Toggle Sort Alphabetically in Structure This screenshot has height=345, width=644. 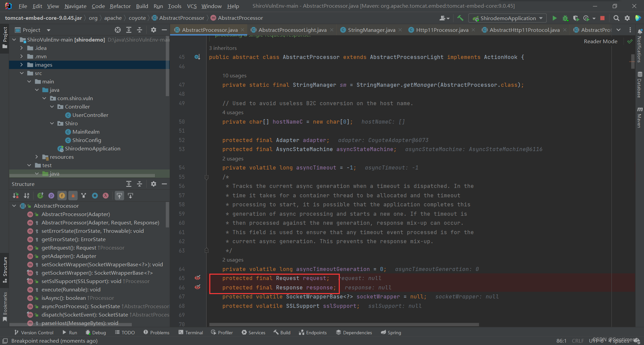pos(26,196)
